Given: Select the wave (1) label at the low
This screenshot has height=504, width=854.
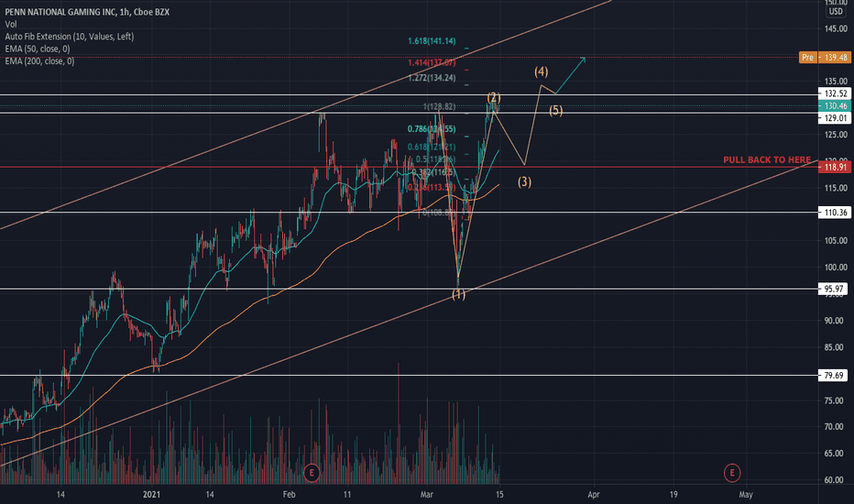Looking at the screenshot, I should point(458,295).
